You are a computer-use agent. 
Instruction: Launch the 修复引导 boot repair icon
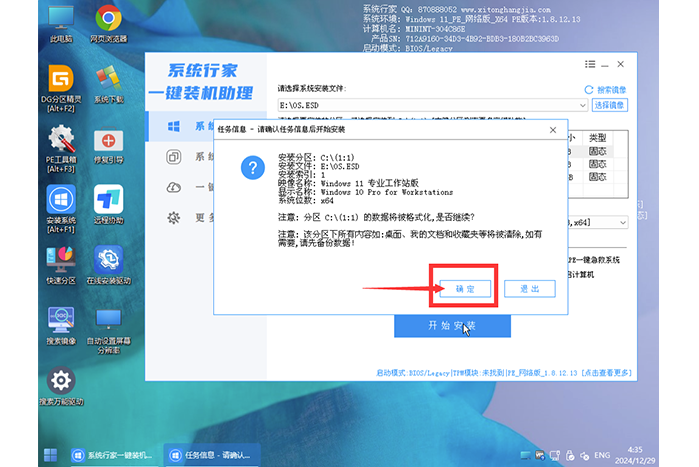point(108,145)
